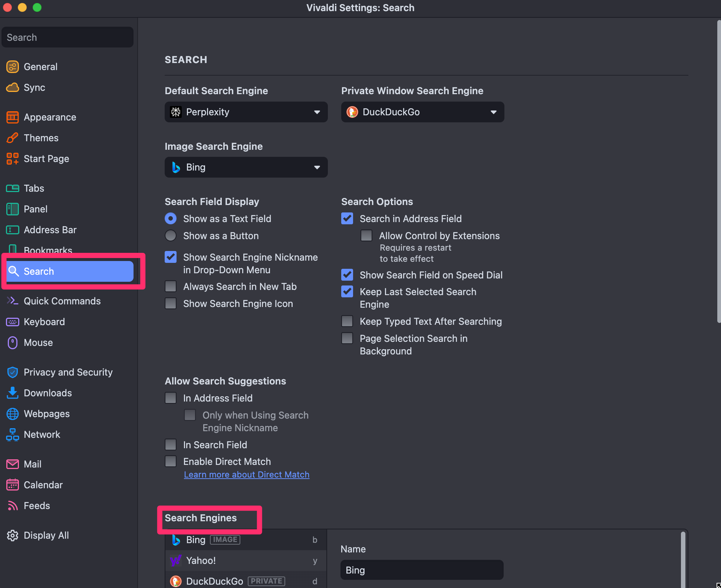Image resolution: width=721 pixels, height=588 pixels.
Task: Select Show as a Button option
Action: coord(171,236)
